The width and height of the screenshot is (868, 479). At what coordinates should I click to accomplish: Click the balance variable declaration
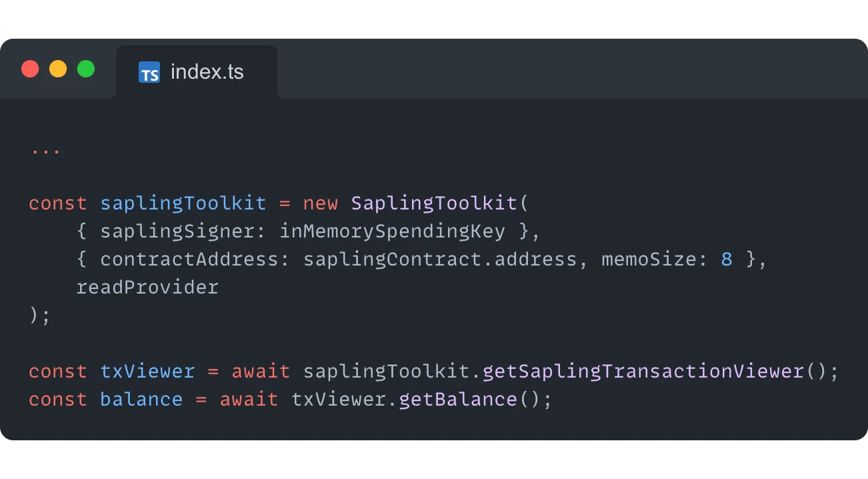(x=141, y=399)
